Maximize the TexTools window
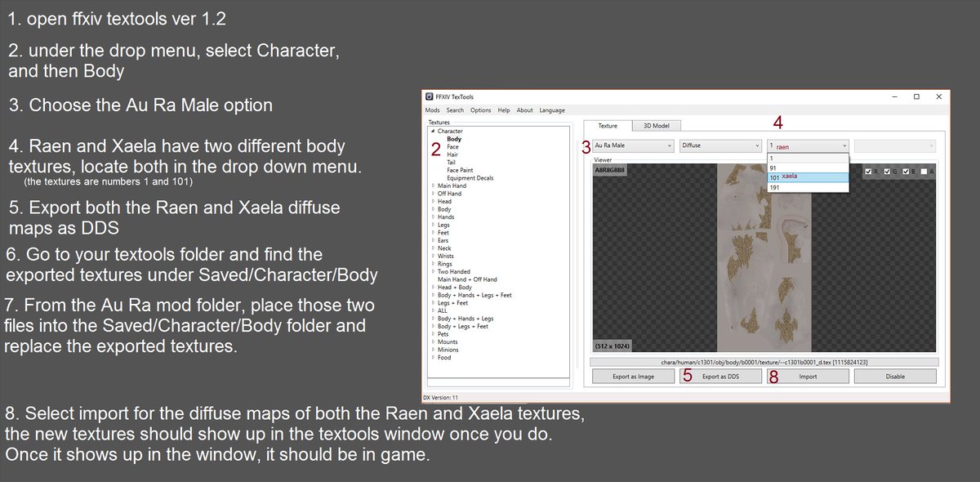 pos(916,96)
